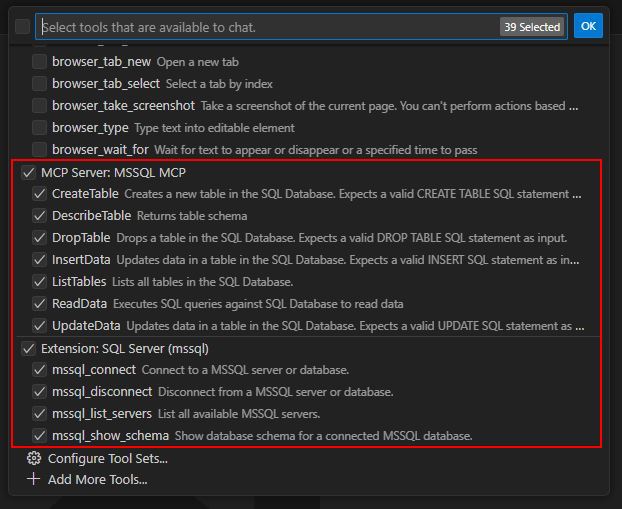
Task: Enable the browser_take_screenshot tool
Action: (x=39, y=106)
